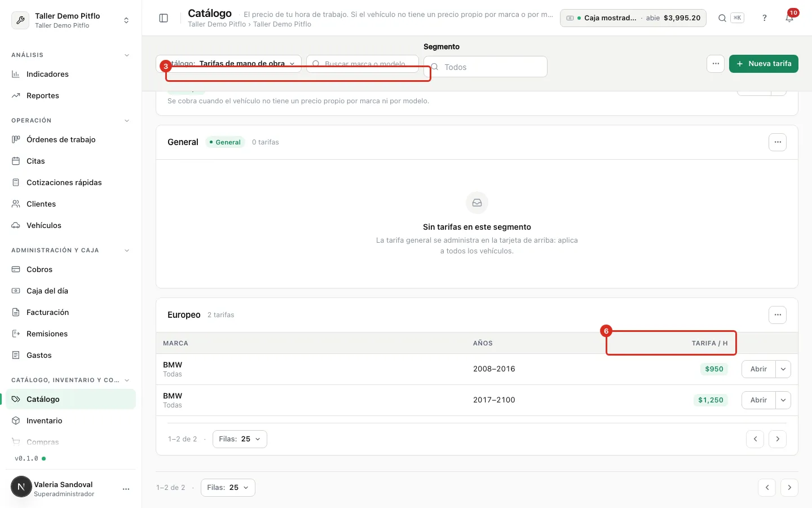The width and height of the screenshot is (812, 508).
Task: Open Cobros in the sidebar
Action: [x=70, y=270]
